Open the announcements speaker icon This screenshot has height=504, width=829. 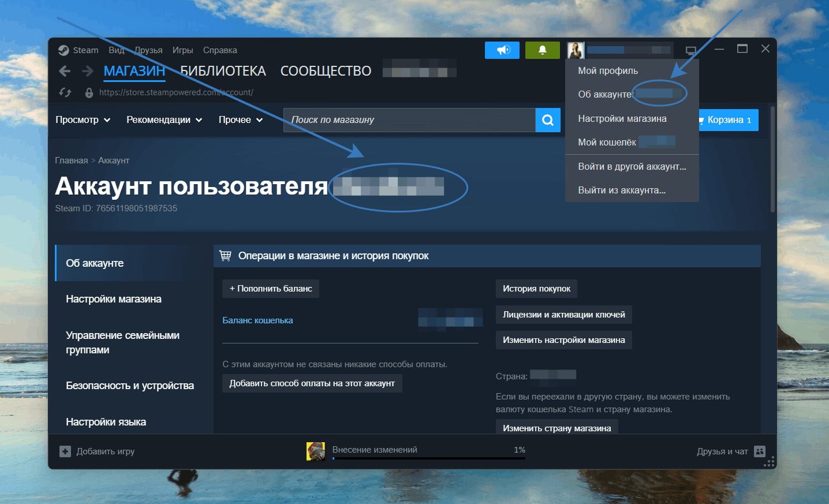tap(502, 50)
